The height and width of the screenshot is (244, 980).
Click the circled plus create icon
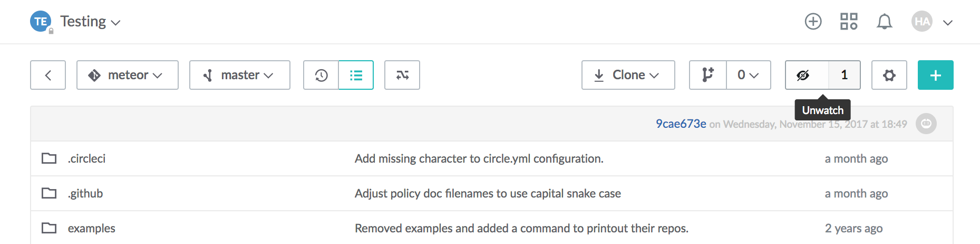click(813, 22)
